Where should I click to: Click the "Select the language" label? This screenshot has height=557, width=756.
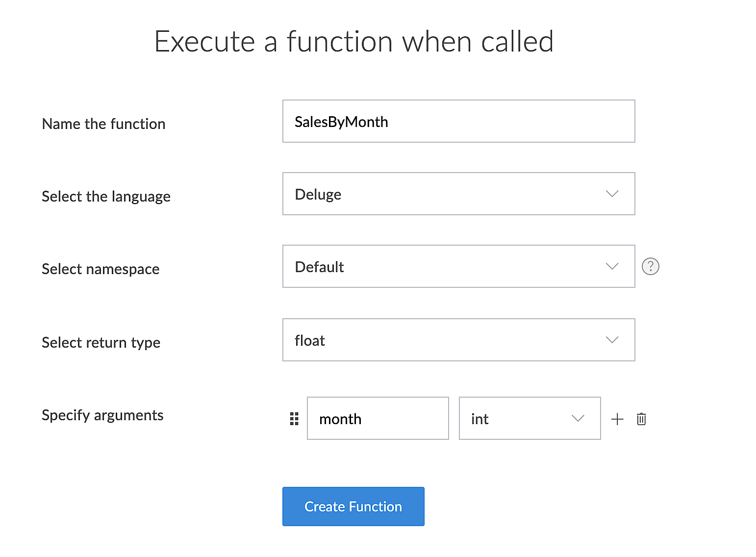click(106, 196)
